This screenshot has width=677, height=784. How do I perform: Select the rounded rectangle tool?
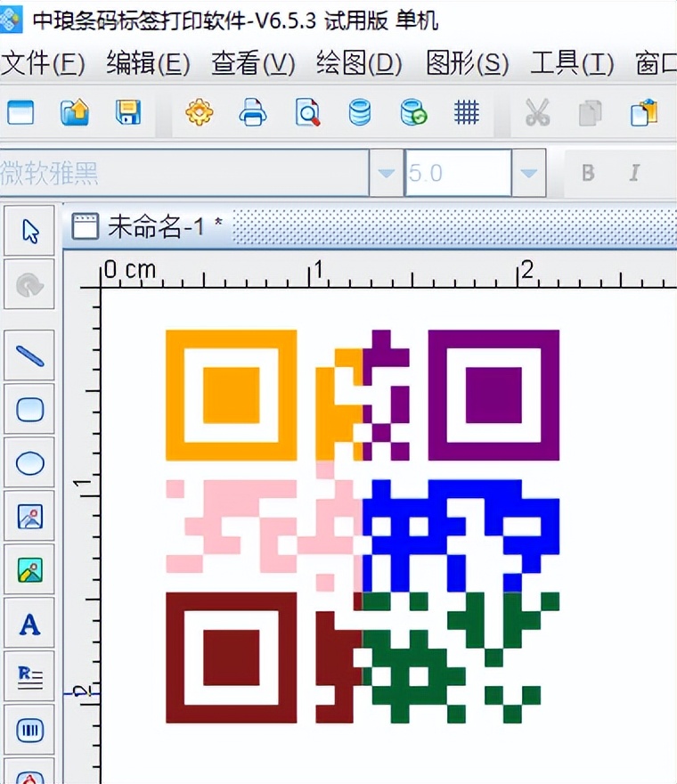29,409
